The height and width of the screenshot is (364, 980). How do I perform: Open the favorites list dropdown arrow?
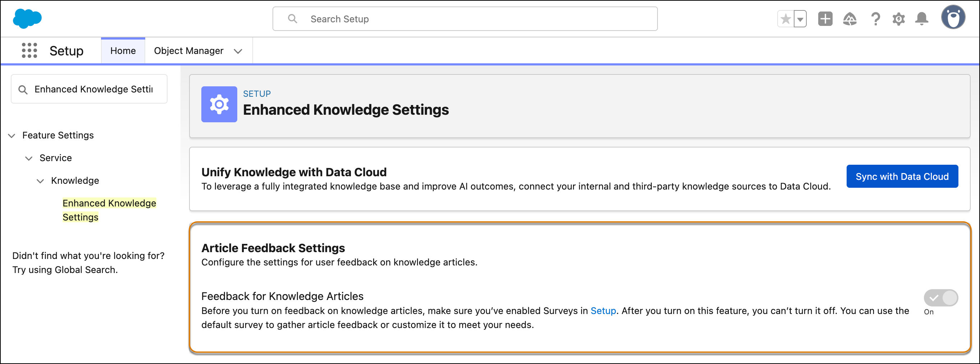[x=800, y=19]
